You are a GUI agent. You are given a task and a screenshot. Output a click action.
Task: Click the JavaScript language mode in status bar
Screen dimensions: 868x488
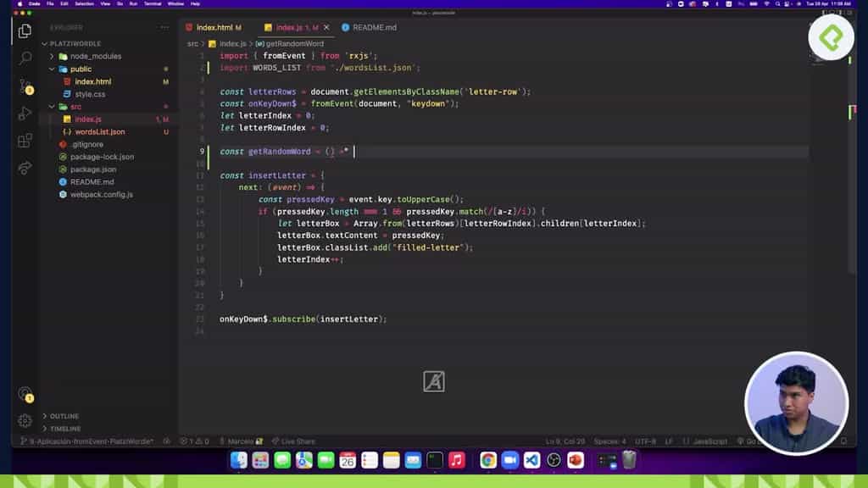[709, 441]
